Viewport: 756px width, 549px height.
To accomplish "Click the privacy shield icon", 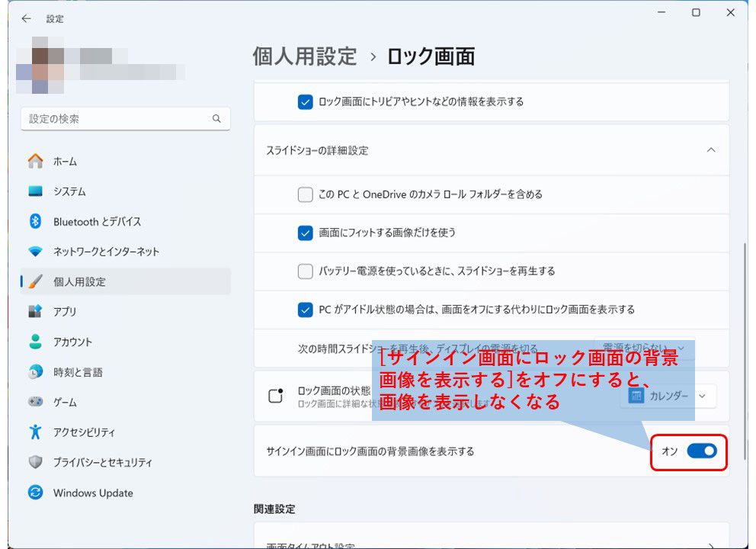I will (x=35, y=462).
